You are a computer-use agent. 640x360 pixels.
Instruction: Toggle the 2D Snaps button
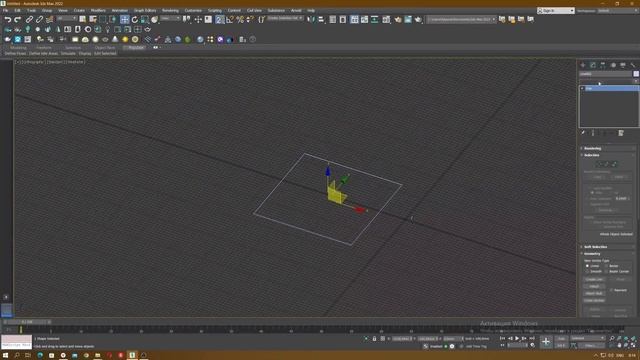pyautogui.click(x=220, y=19)
